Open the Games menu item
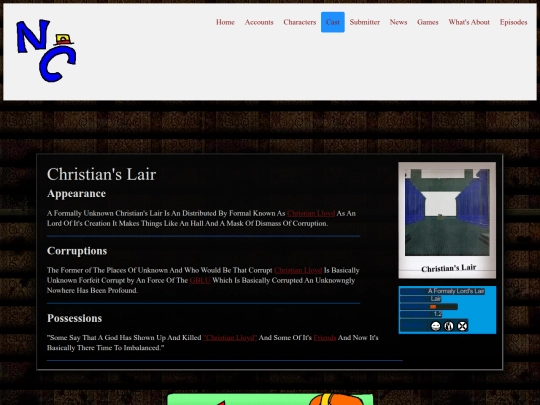This screenshot has height=405, width=540. pyautogui.click(x=428, y=22)
